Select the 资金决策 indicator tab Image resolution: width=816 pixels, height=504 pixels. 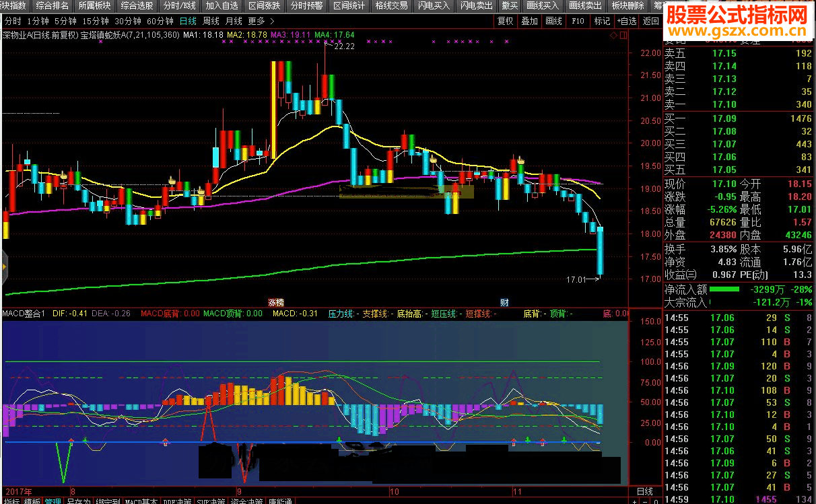[x=246, y=501]
